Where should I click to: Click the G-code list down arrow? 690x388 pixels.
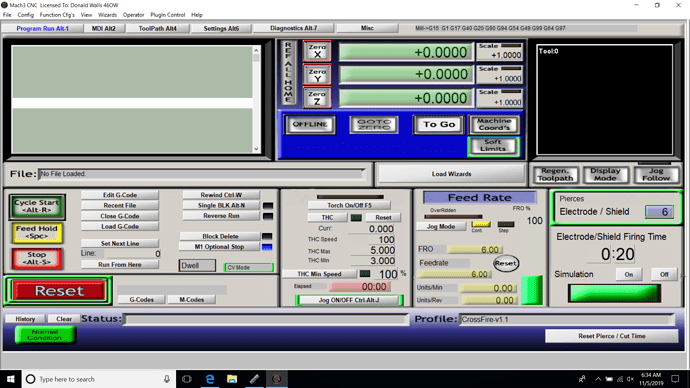[256, 149]
